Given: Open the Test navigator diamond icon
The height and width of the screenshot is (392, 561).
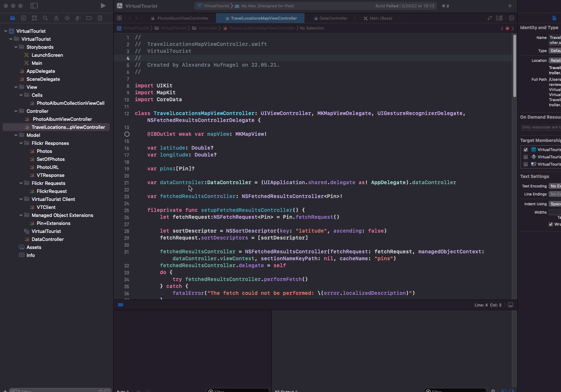Looking at the screenshot, I should (67, 18).
